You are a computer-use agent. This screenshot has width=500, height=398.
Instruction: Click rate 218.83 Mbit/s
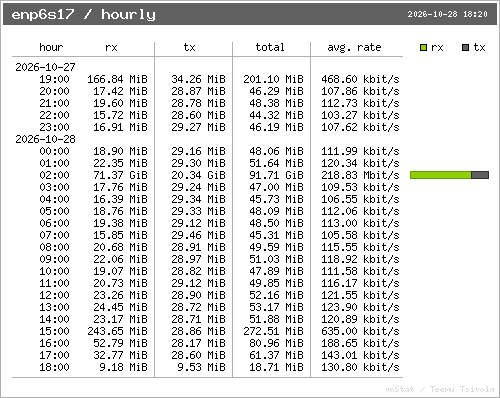tap(360, 175)
